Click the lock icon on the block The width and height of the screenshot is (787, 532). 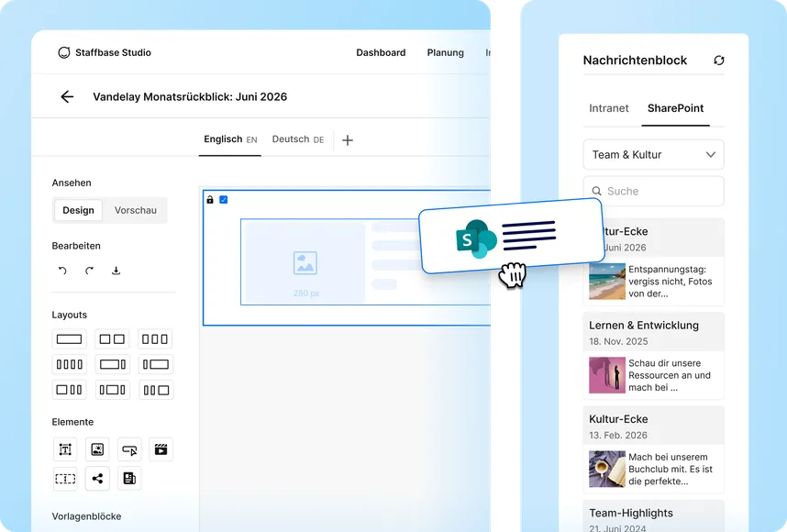(210, 200)
